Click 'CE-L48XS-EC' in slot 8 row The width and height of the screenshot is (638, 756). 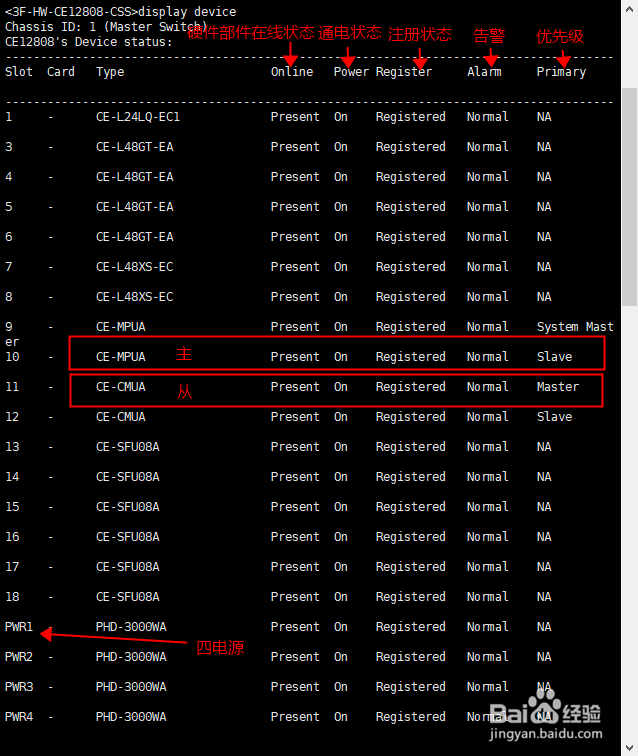tap(135, 297)
